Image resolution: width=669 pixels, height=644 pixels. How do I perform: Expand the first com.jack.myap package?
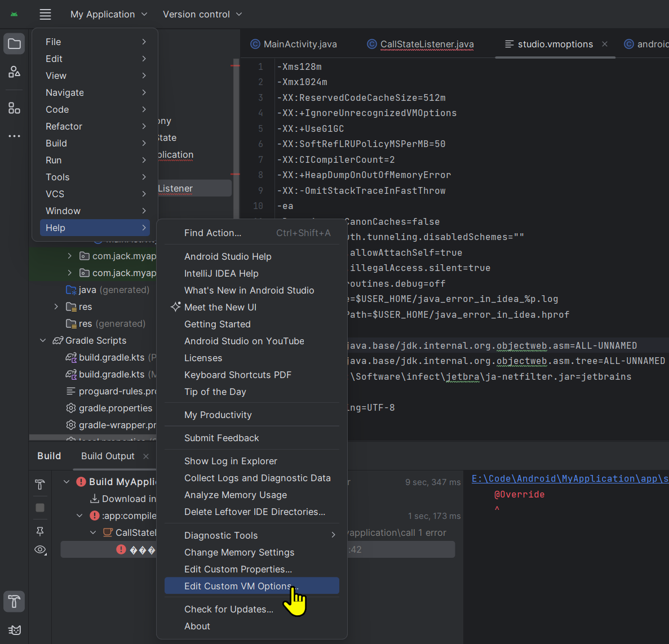pyautogui.click(x=69, y=256)
